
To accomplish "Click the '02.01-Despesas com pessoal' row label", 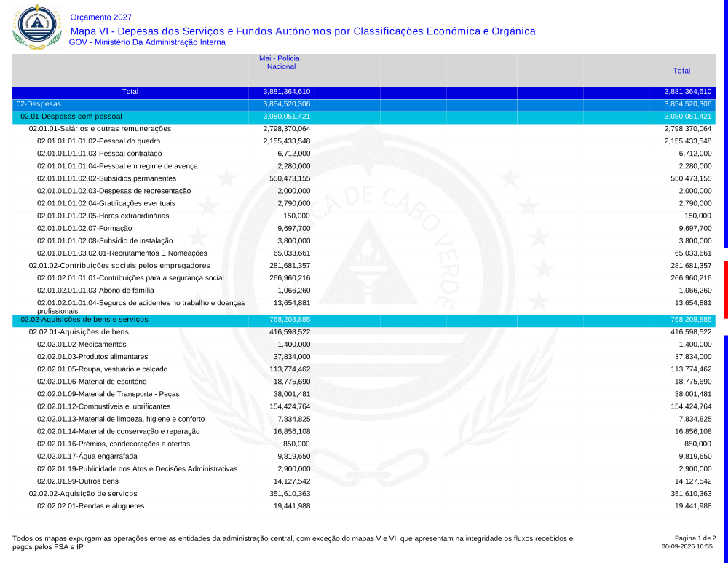I will [71, 117].
